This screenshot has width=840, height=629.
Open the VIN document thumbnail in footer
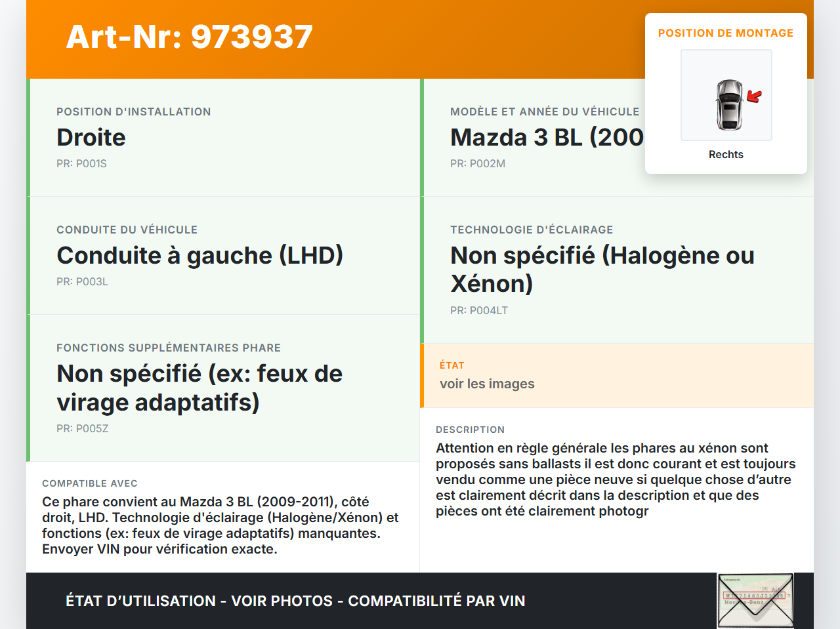(755, 600)
